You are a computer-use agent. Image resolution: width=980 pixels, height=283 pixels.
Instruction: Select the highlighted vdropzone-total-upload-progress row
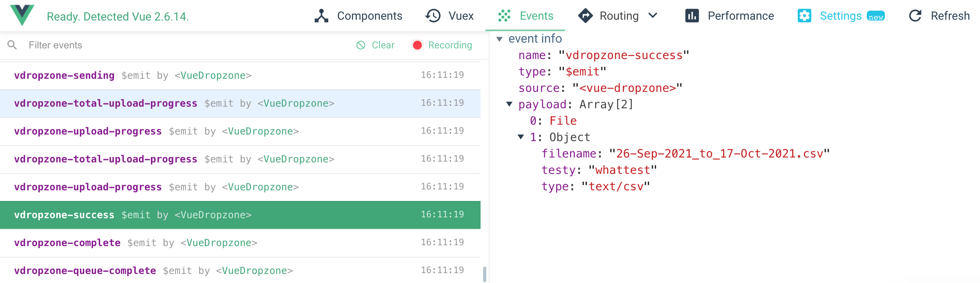240,103
